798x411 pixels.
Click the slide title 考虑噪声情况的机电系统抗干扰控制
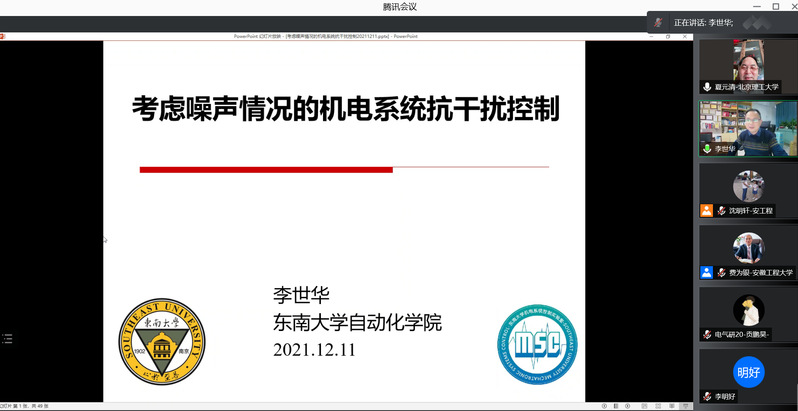pyautogui.click(x=345, y=109)
